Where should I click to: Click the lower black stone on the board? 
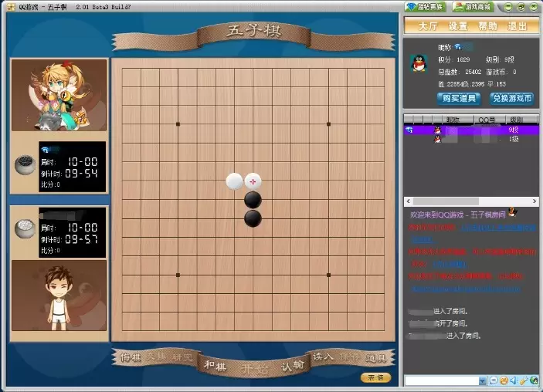coord(253,219)
